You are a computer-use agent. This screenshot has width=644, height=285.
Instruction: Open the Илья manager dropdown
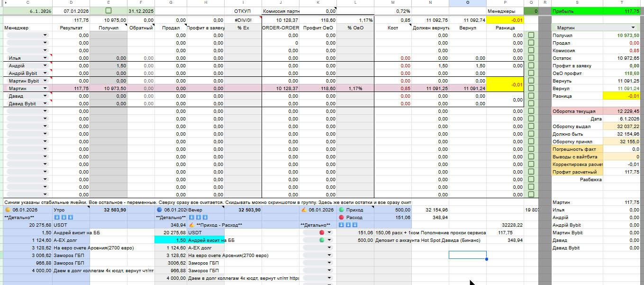(x=45, y=58)
